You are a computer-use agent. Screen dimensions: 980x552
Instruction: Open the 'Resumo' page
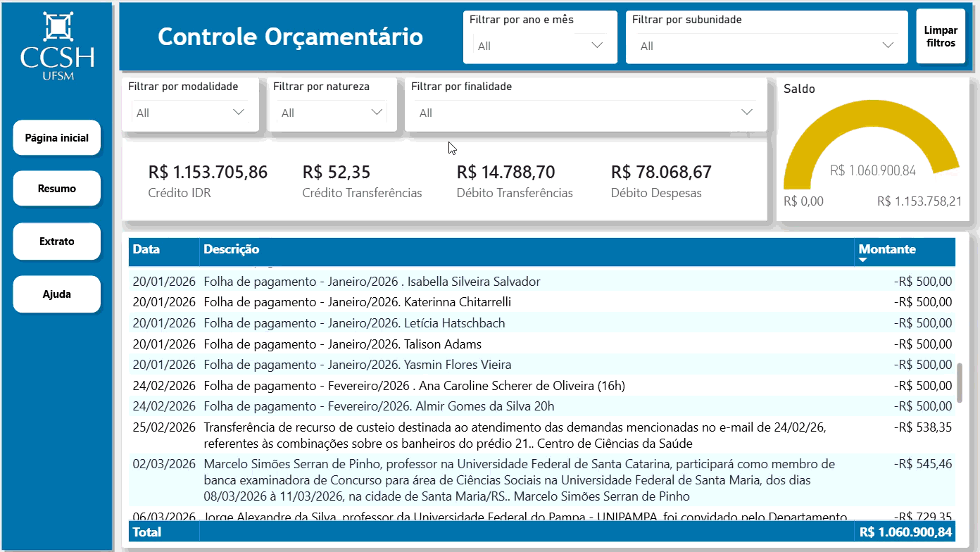56,188
